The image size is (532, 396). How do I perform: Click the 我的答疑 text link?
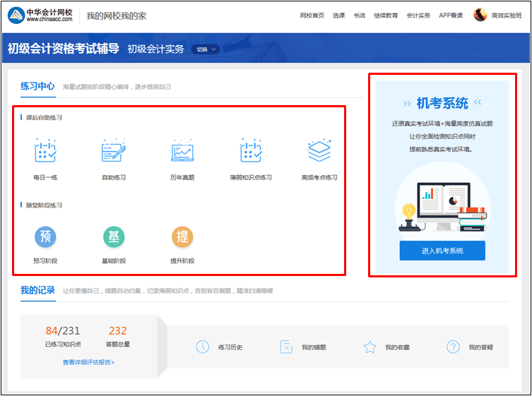(x=480, y=347)
